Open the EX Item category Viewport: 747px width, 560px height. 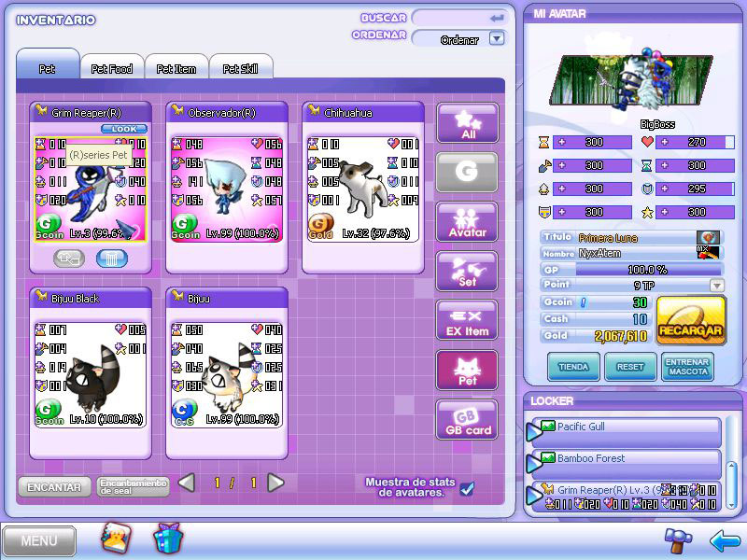(468, 320)
